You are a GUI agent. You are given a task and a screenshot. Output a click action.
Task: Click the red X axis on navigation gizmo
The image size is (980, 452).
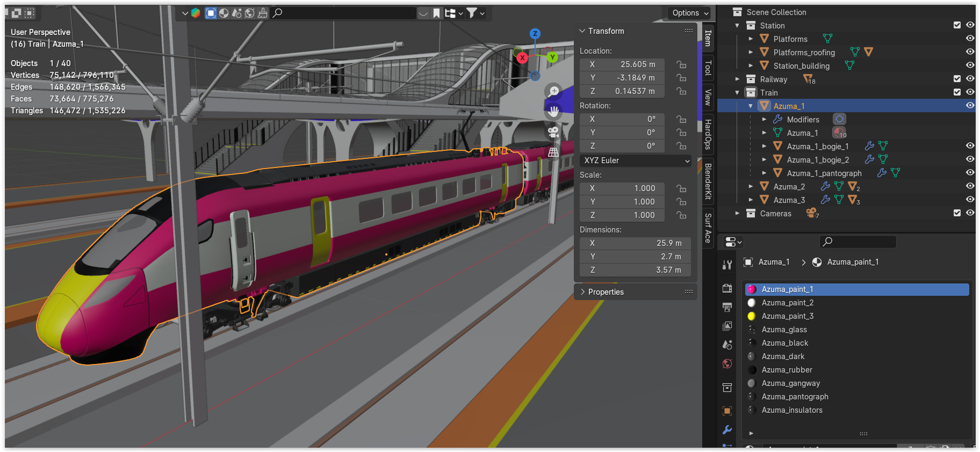click(522, 57)
